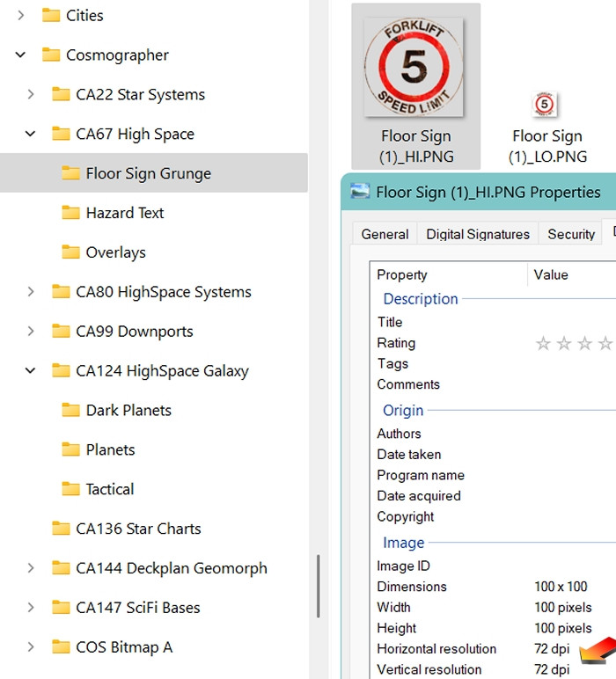Open the Floor Sign (1)_HI.PNG thumbnail
Image resolution: width=616 pixels, height=679 pixels.
point(414,69)
